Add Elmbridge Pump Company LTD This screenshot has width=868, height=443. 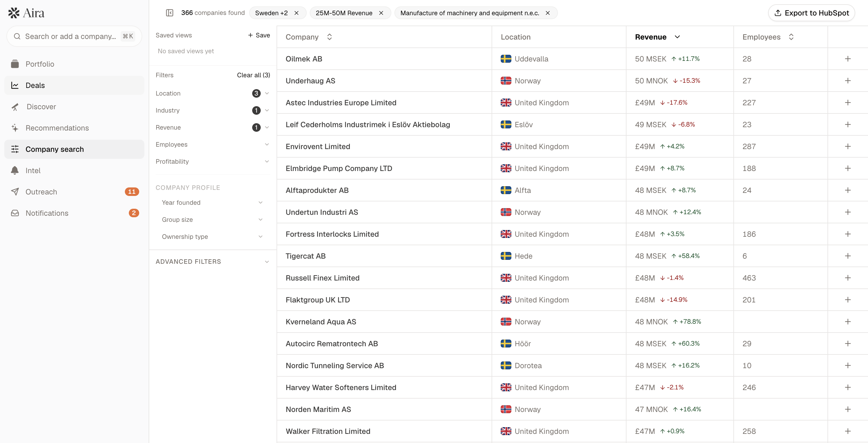click(x=848, y=168)
